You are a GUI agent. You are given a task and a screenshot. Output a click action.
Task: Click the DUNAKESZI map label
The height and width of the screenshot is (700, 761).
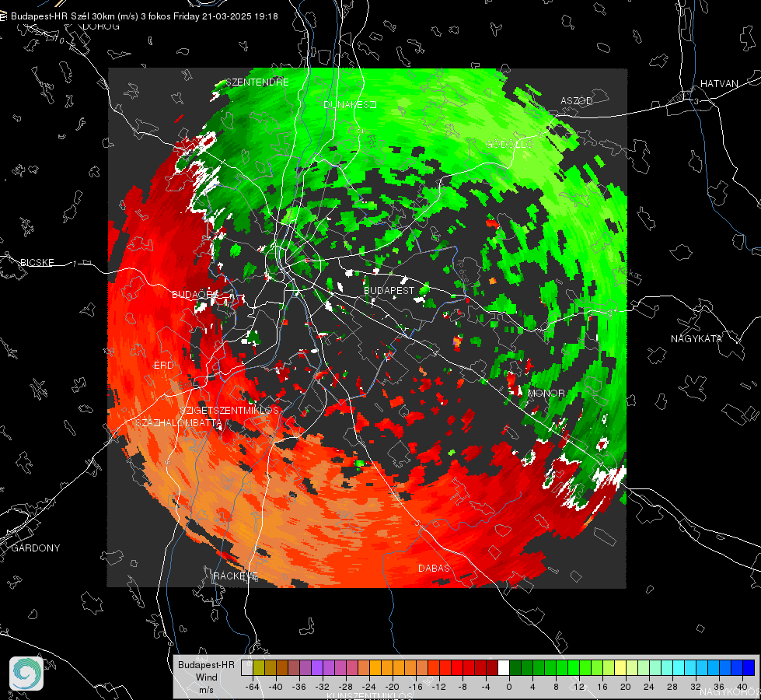(350, 104)
